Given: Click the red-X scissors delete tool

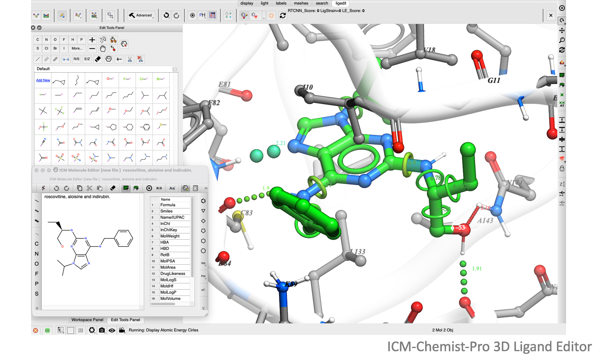Looking at the screenshot, I should (x=140, y=59).
